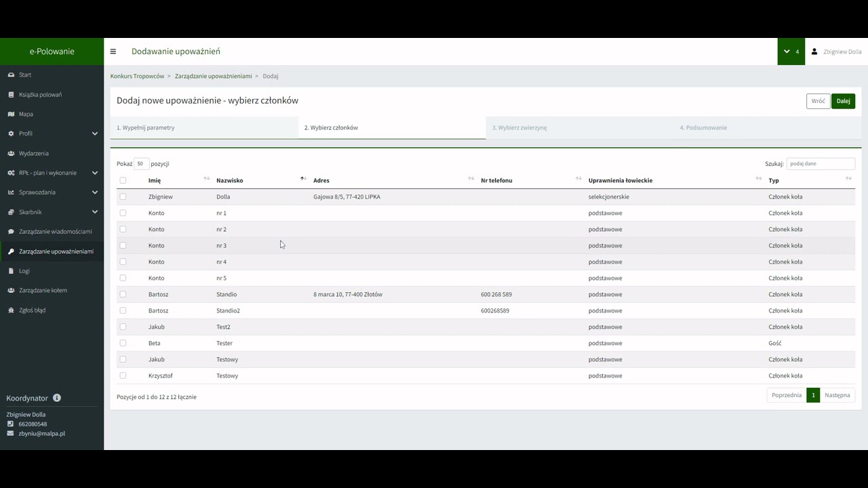Click the Logi file icon

[11, 270]
